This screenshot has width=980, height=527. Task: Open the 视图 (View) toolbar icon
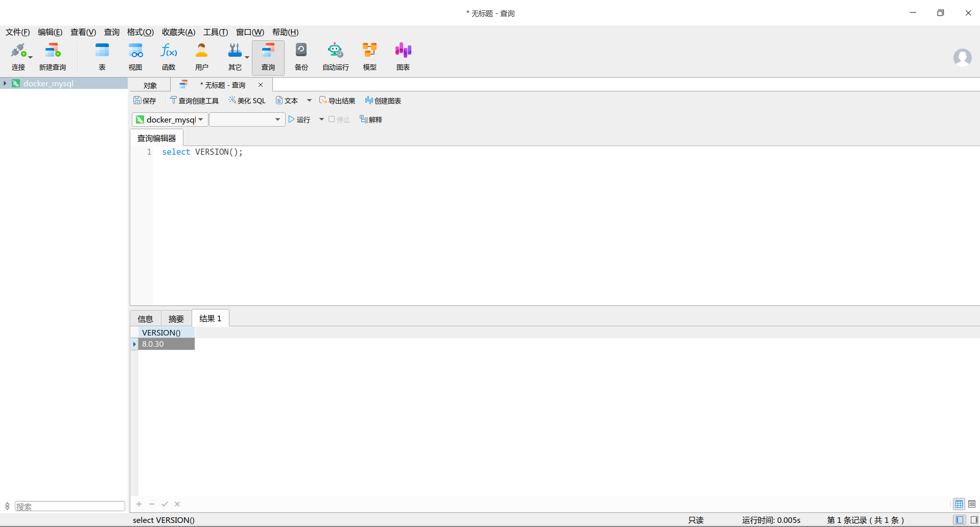point(135,57)
